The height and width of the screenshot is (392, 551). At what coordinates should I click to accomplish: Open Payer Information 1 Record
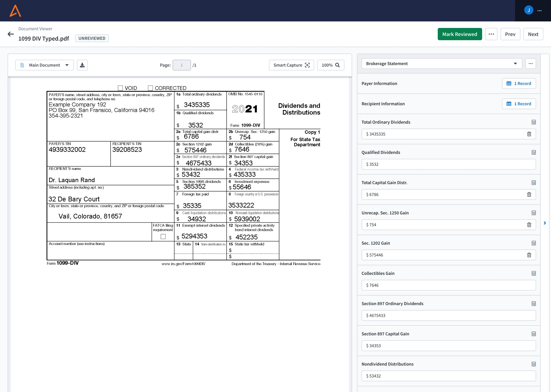pos(519,83)
